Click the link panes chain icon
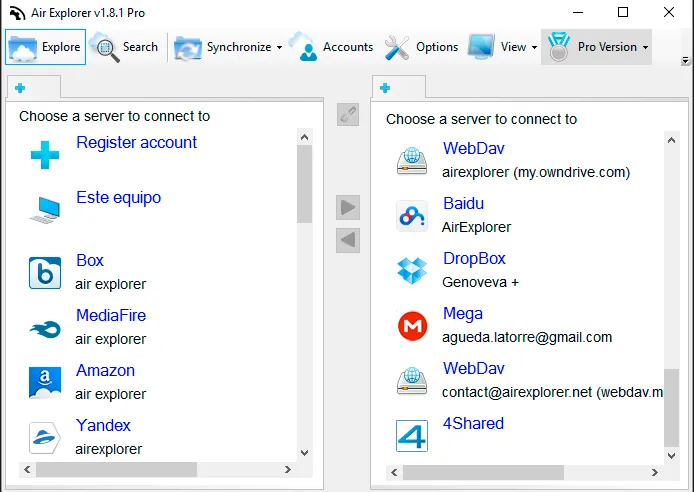 (x=348, y=115)
